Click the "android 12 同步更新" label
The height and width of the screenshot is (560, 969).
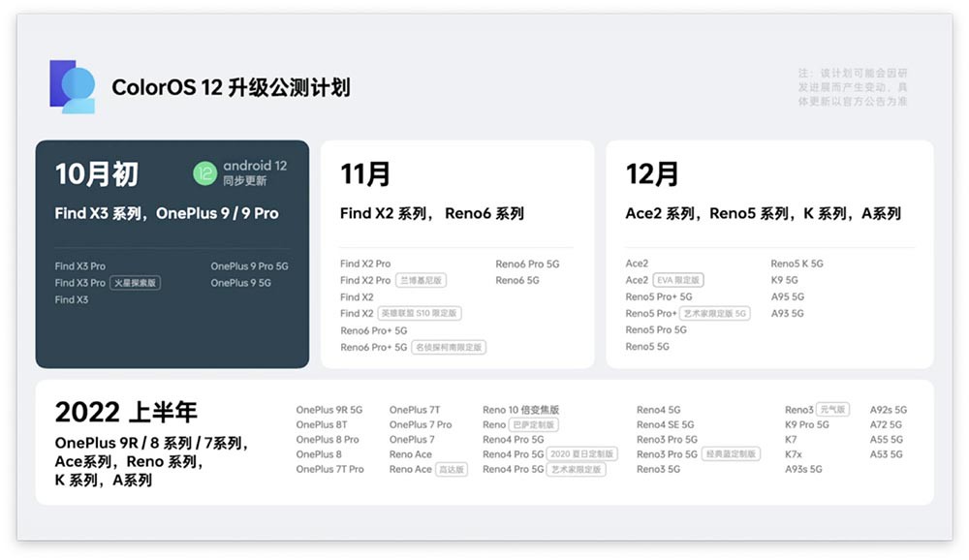255,173
